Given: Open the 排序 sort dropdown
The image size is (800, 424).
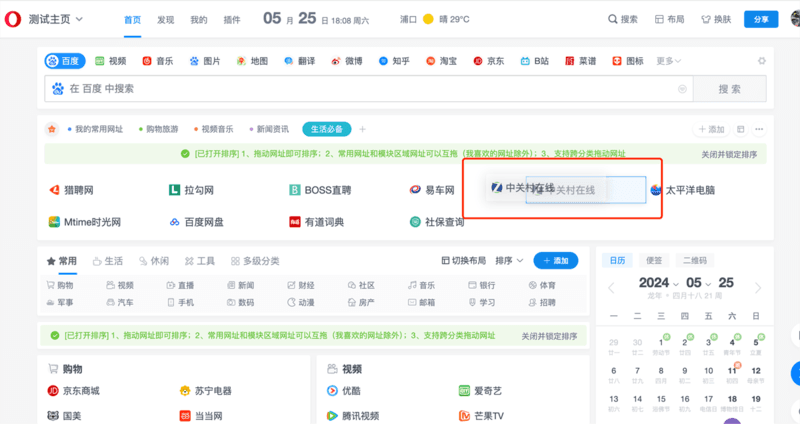Looking at the screenshot, I should pos(509,261).
